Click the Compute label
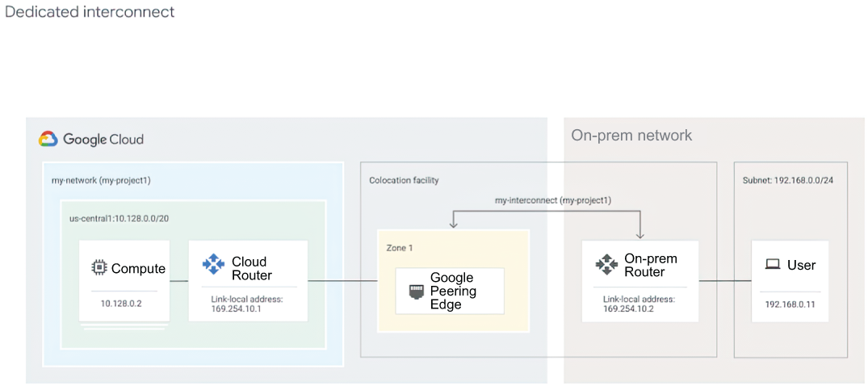Screen dimensions: 868x390 138,269
